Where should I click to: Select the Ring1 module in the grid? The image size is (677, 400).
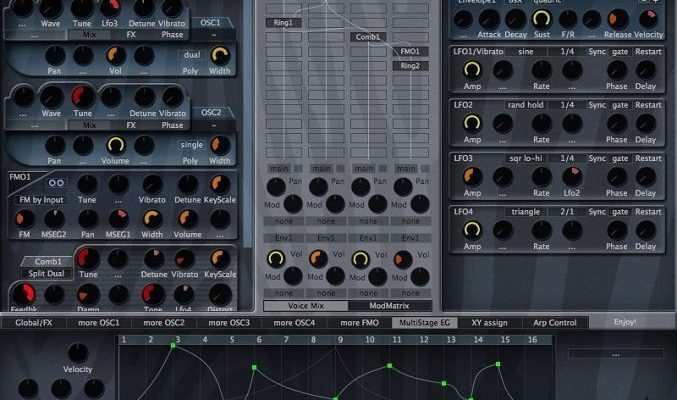click(x=286, y=22)
